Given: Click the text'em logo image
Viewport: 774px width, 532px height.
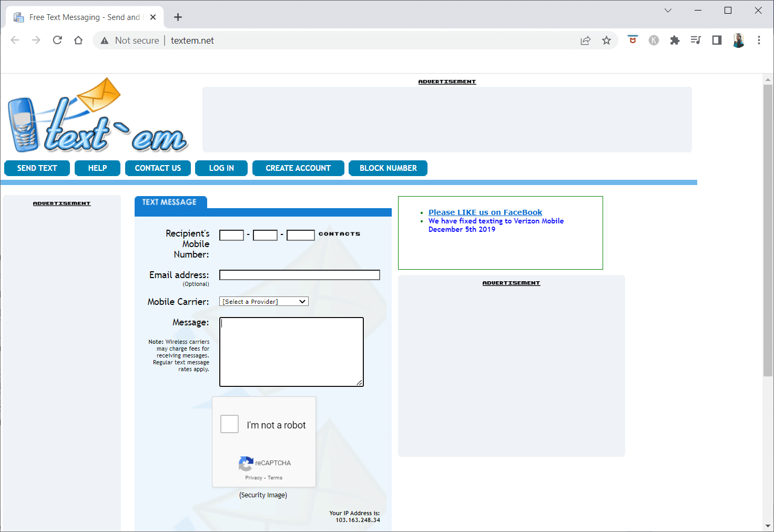Looking at the screenshot, I should pyautogui.click(x=98, y=116).
